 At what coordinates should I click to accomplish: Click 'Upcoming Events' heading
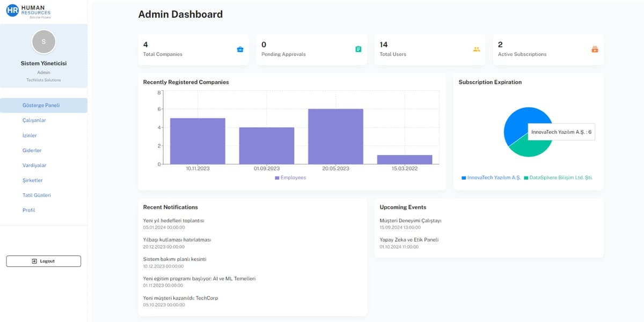[403, 207]
